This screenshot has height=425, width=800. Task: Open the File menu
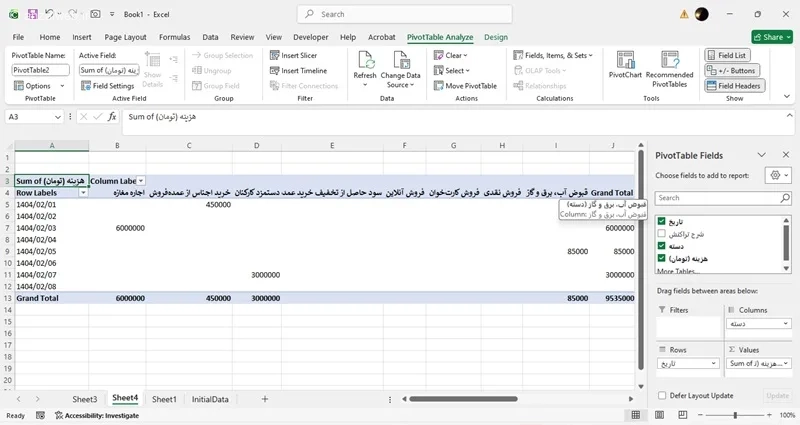(18, 37)
